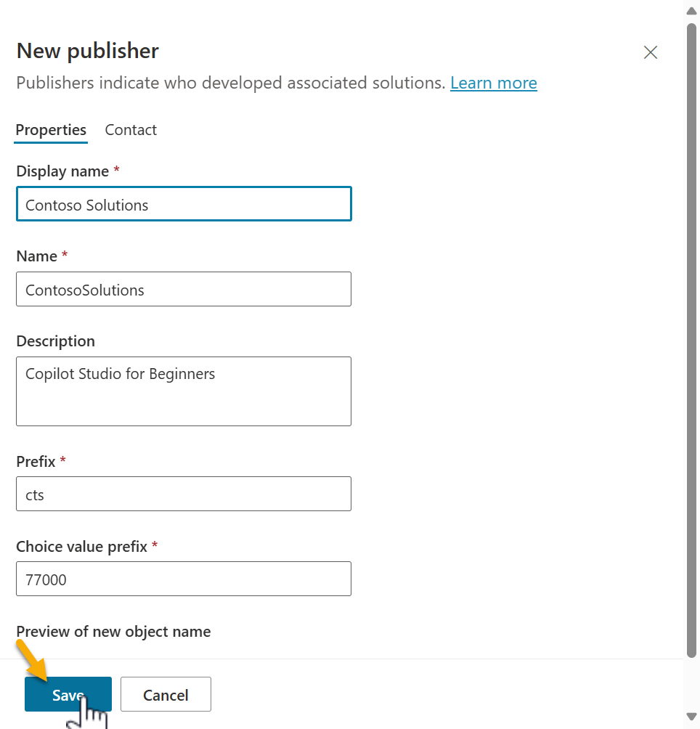Select the Properties tab

pyautogui.click(x=51, y=130)
